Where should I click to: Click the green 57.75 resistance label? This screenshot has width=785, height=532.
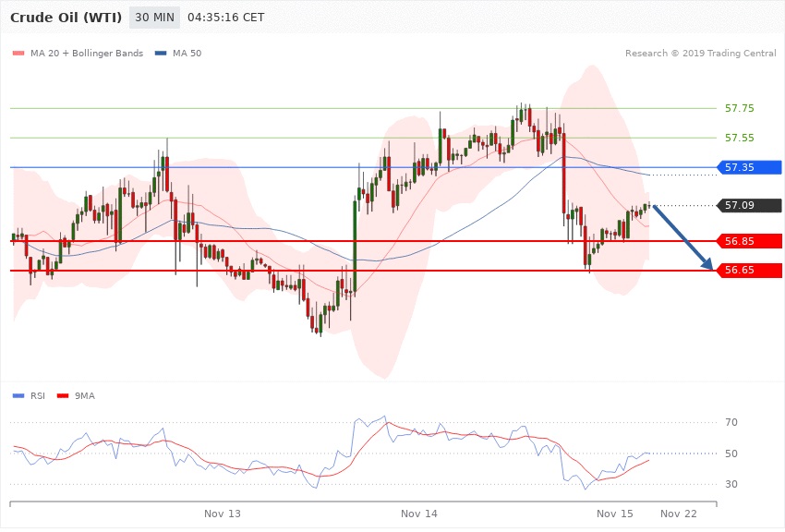pyautogui.click(x=739, y=108)
